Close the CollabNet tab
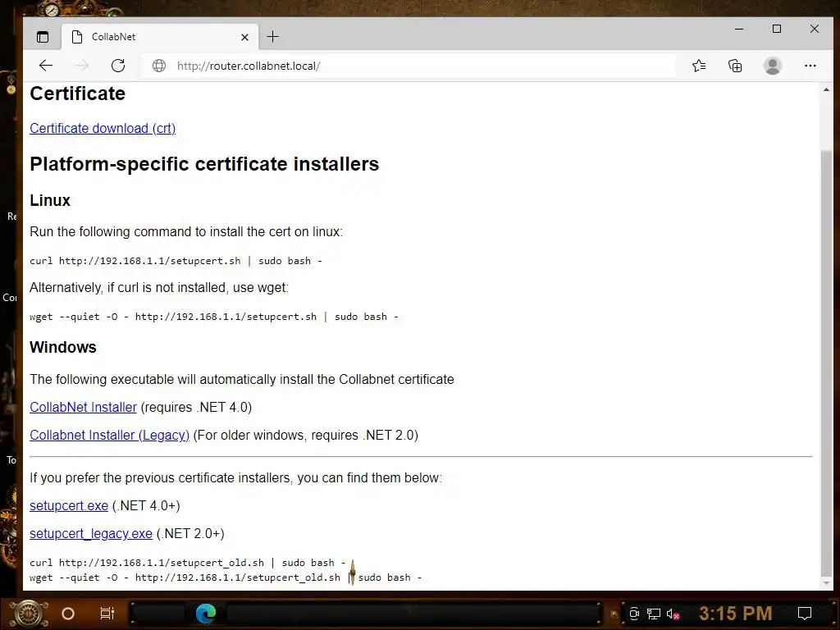840x630 pixels. click(x=244, y=37)
